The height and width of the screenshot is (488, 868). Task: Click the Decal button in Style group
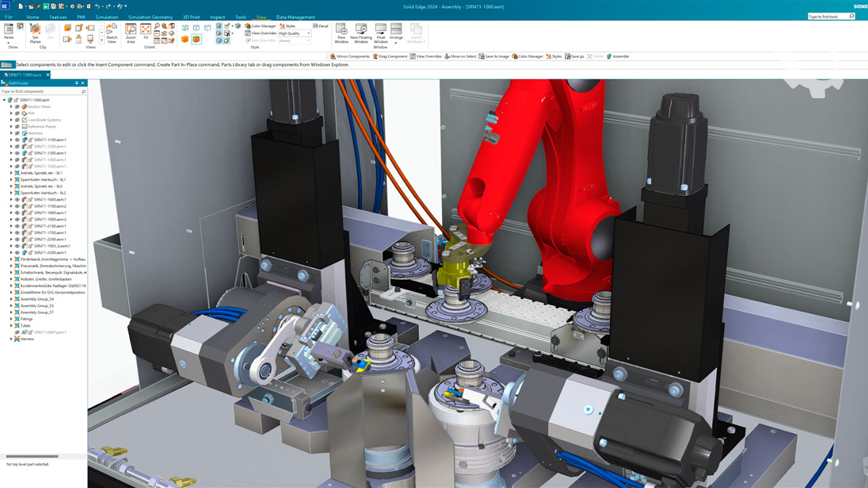tap(320, 26)
